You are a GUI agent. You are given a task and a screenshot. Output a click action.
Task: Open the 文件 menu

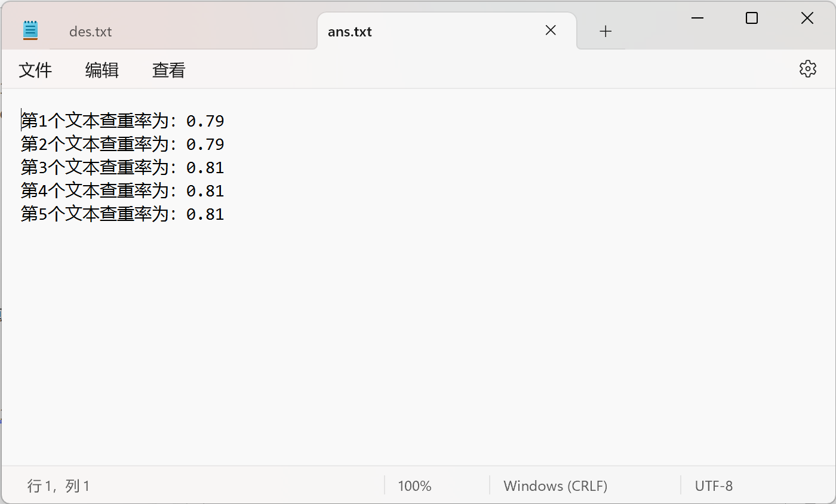36,70
